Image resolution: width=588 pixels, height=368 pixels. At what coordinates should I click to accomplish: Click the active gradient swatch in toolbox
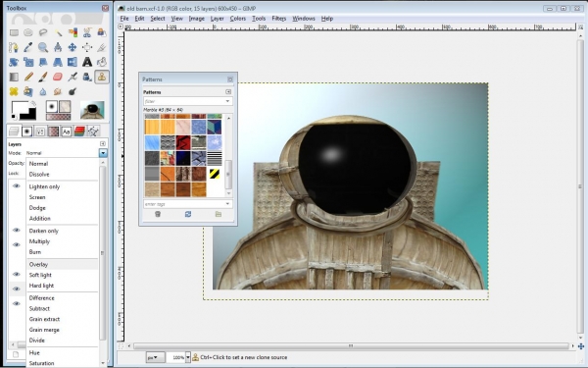(x=58, y=117)
